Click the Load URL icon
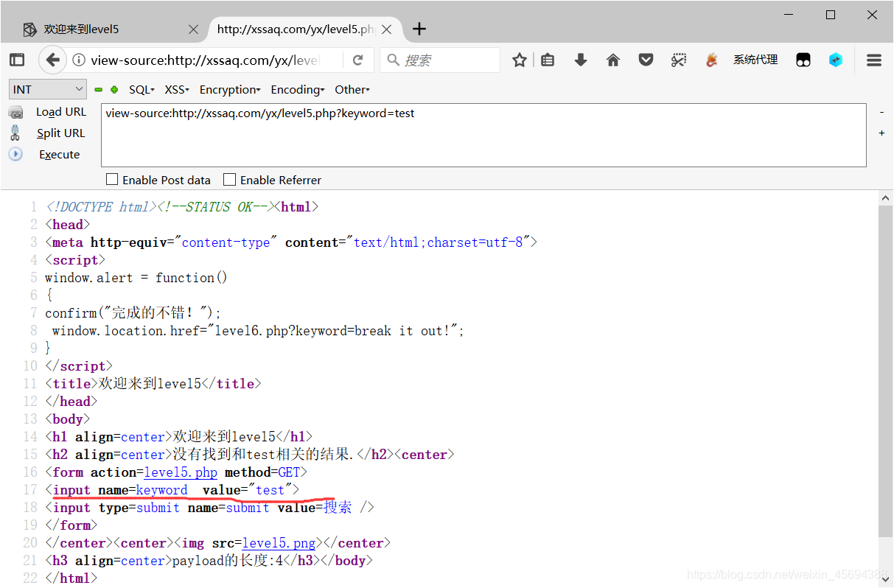Viewport: 894px width, 588px height. [x=15, y=112]
